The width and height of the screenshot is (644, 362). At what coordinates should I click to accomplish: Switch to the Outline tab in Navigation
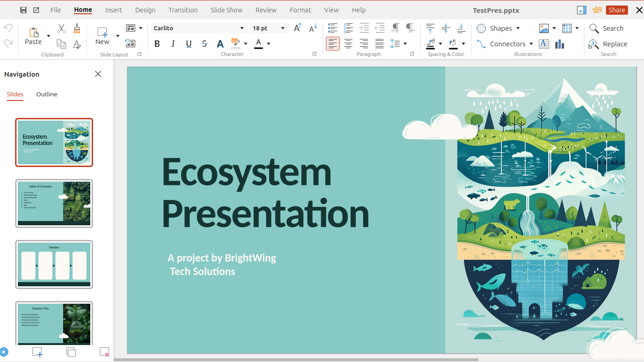(47, 95)
